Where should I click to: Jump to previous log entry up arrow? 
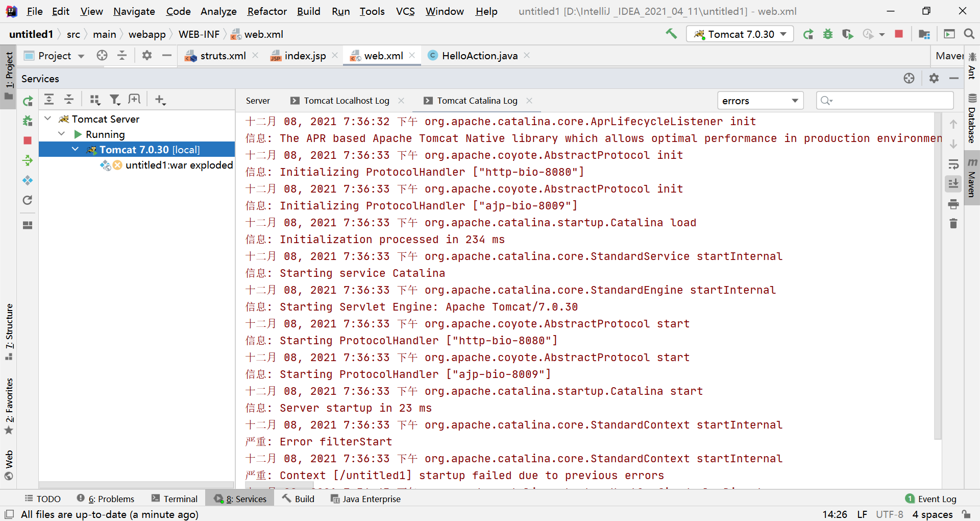tap(953, 124)
